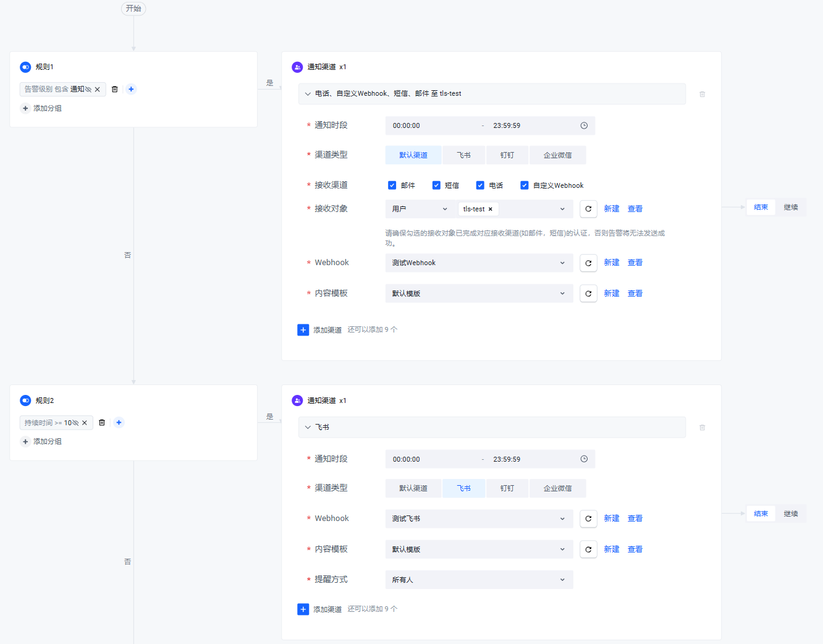The height and width of the screenshot is (644, 823).
Task: Click 新建 next to 接收对象
Action: [x=612, y=209]
